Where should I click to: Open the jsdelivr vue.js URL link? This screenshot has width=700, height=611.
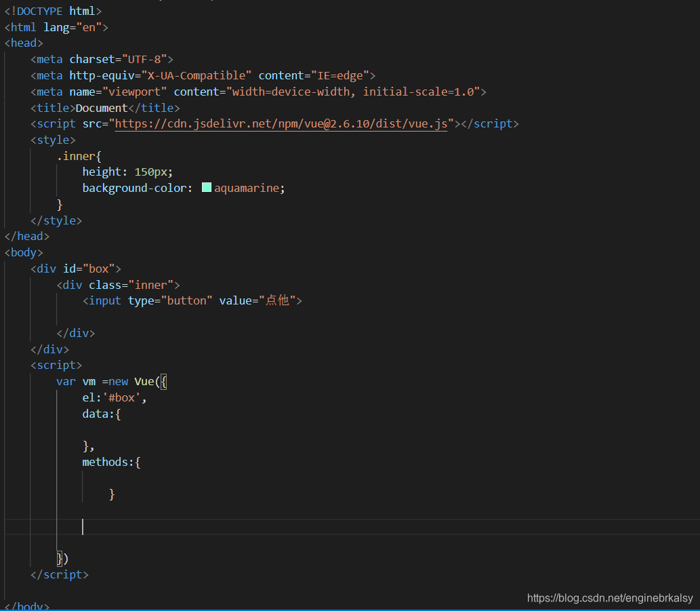click(x=281, y=123)
